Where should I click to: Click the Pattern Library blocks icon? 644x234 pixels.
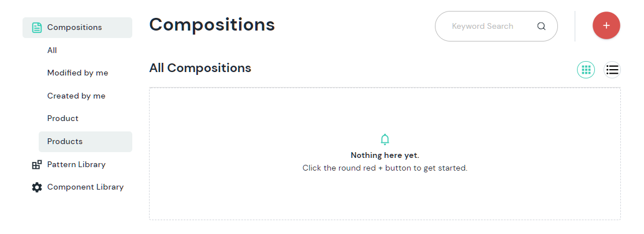coord(37,165)
